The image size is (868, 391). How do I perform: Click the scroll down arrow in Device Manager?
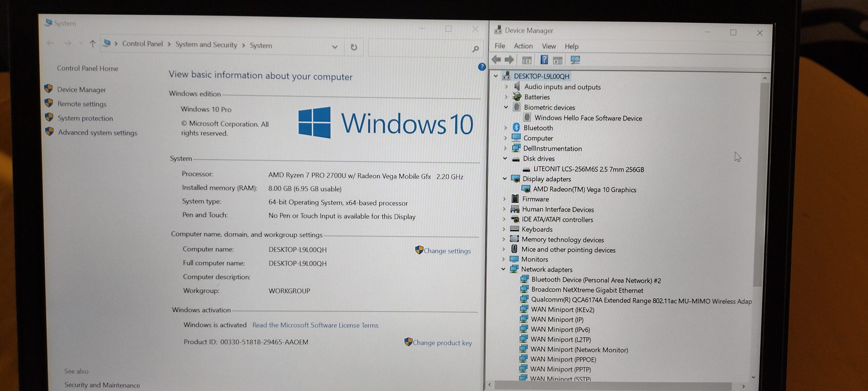coord(753,377)
